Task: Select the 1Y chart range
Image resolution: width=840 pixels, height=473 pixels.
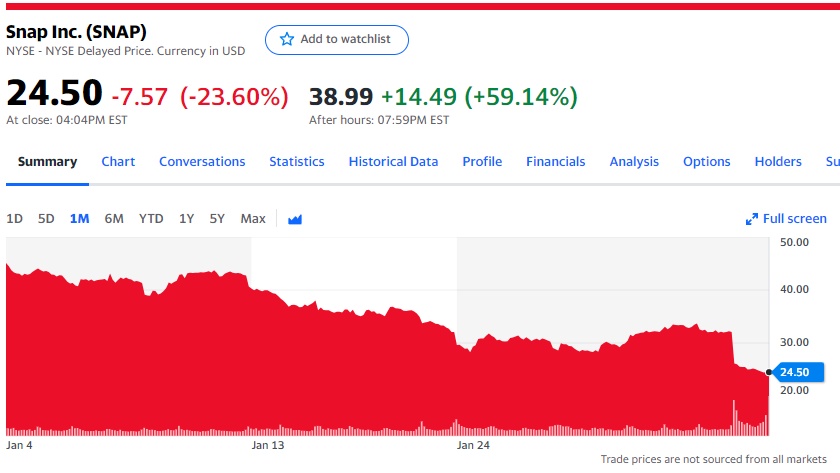Action: (186, 219)
